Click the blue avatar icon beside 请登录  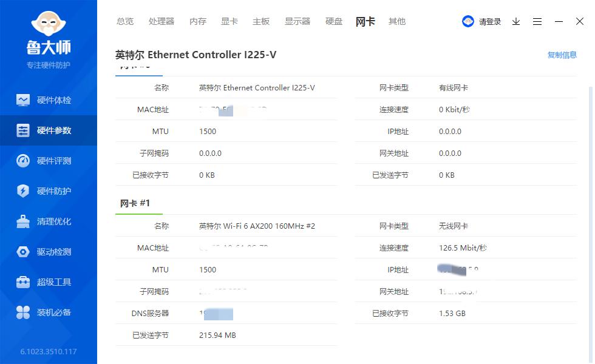[467, 21]
